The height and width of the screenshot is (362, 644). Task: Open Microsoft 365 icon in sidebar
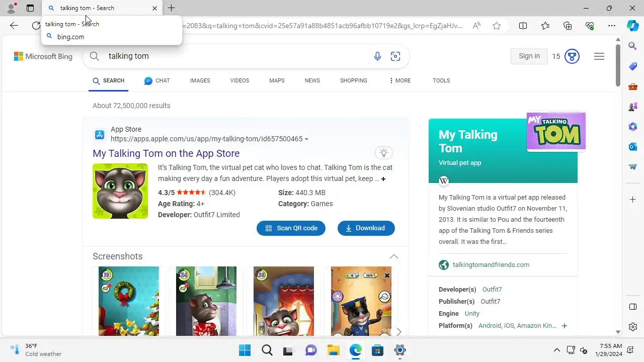633,127
